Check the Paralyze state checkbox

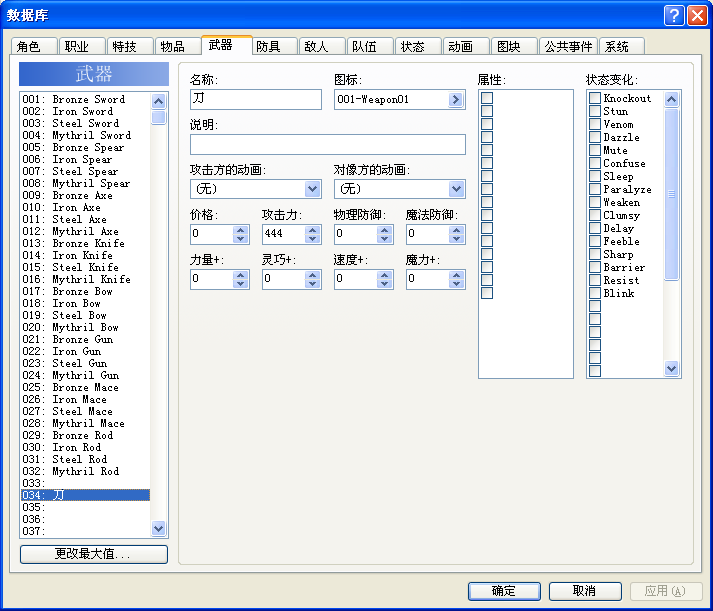click(595, 189)
